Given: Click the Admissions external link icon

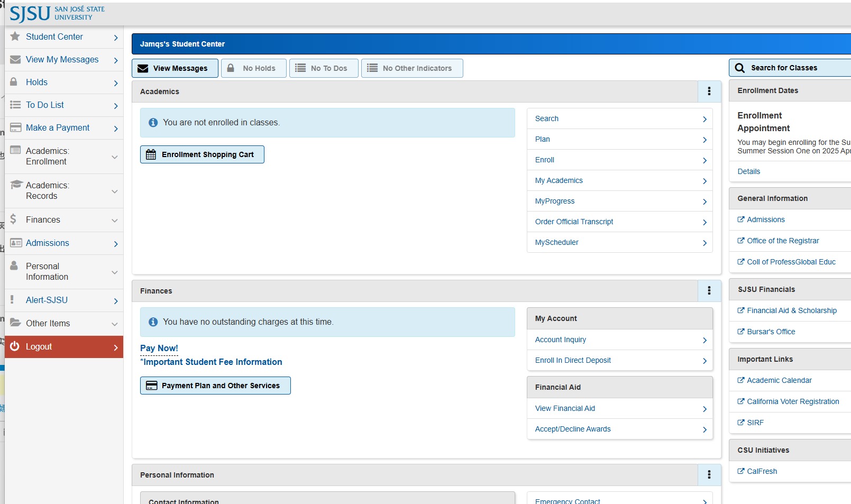Looking at the screenshot, I should pyautogui.click(x=740, y=219).
